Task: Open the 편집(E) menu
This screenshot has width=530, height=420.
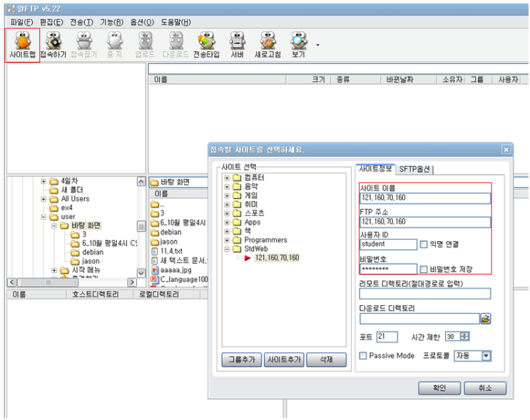Action: point(51,22)
